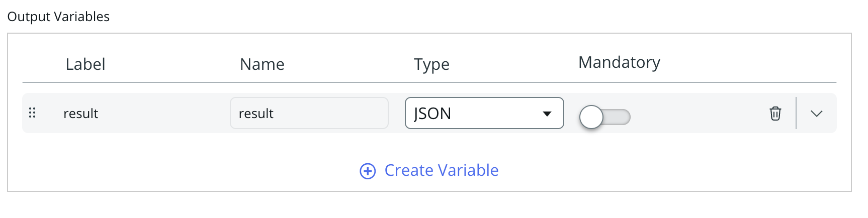
Task: Click the JSON text in Type field
Action: pos(432,114)
